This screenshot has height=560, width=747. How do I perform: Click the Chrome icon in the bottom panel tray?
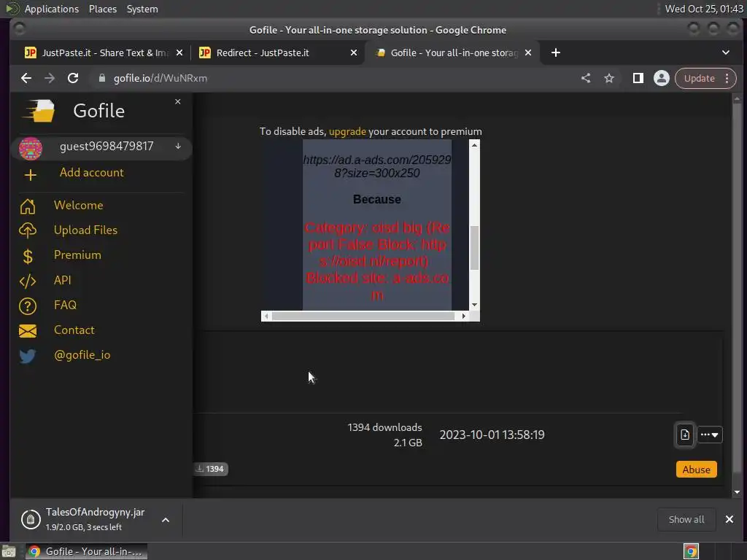pyautogui.click(x=691, y=551)
